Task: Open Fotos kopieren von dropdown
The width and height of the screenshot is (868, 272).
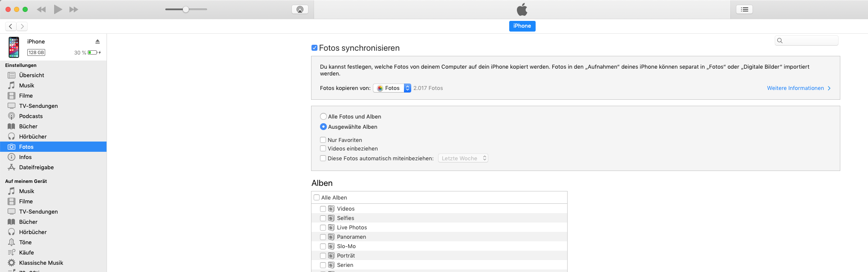Action: click(x=392, y=88)
